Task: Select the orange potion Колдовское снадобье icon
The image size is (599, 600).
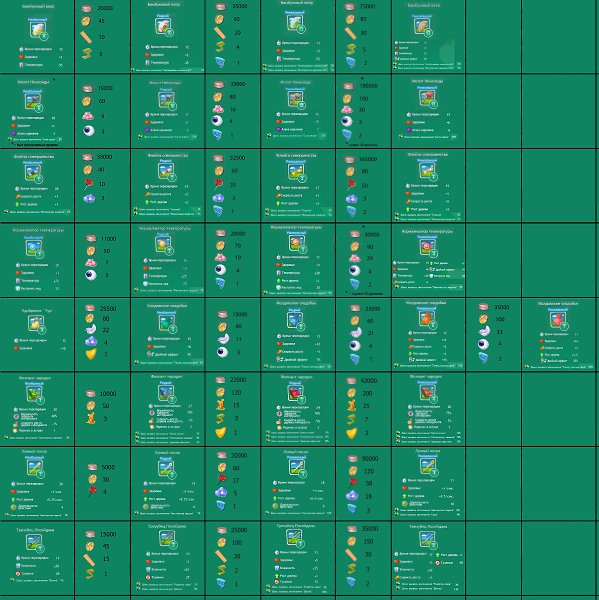Action: coord(426,319)
